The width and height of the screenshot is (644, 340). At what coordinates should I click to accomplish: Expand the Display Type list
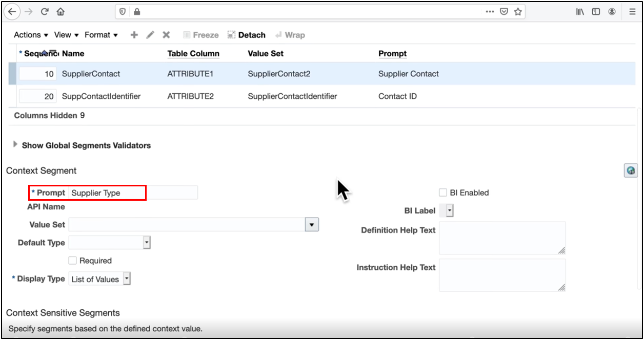(x=127, y=279)
